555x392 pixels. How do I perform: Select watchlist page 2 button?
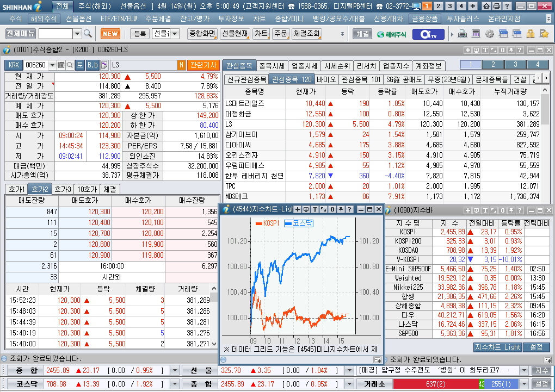pos(493,65)
